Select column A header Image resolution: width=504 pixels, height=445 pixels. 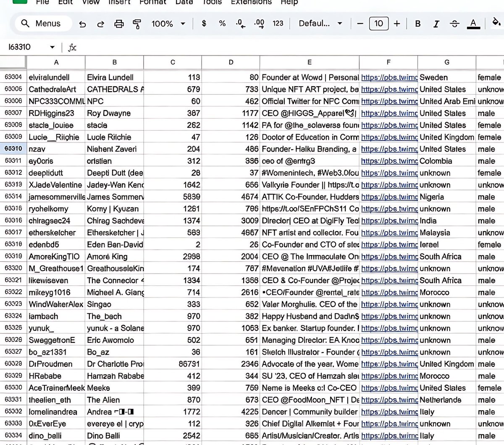[x=56, y=62]
